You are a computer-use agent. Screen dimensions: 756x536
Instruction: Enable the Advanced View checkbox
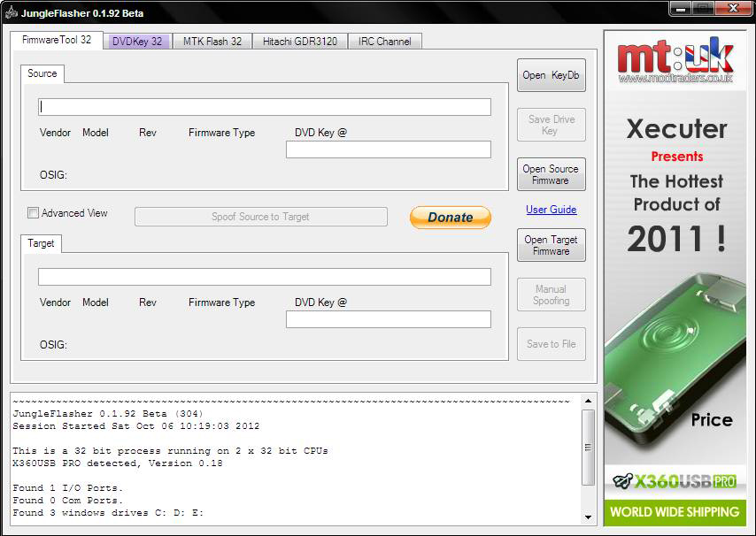[x=33, y=213]
